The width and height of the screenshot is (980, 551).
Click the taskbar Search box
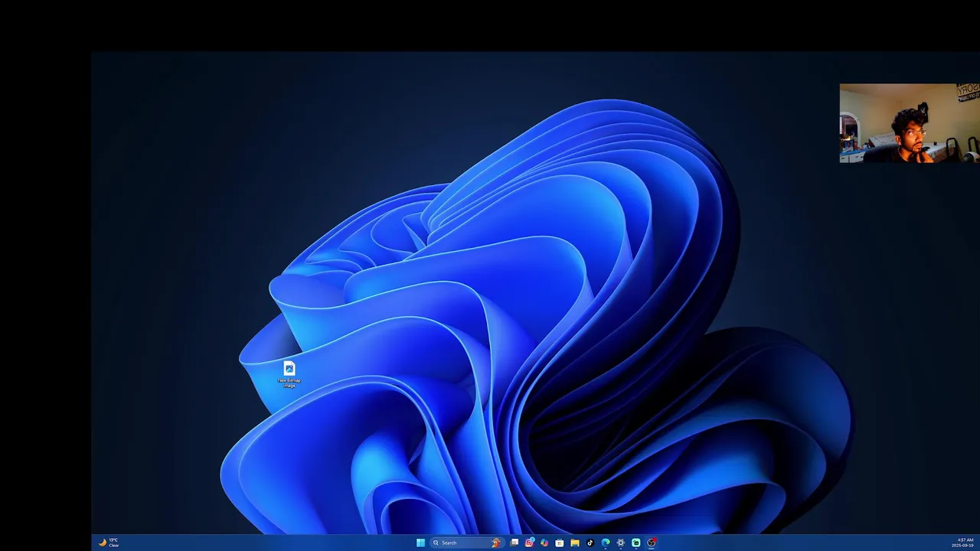467,543
